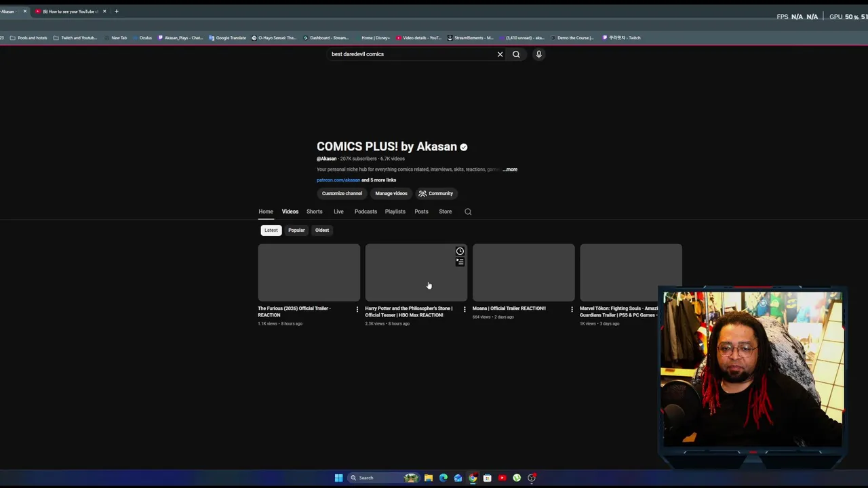Add Harry Potter video to queue icon
The height and width of the screenshot is (488, 868).
(x=460, y=262)
